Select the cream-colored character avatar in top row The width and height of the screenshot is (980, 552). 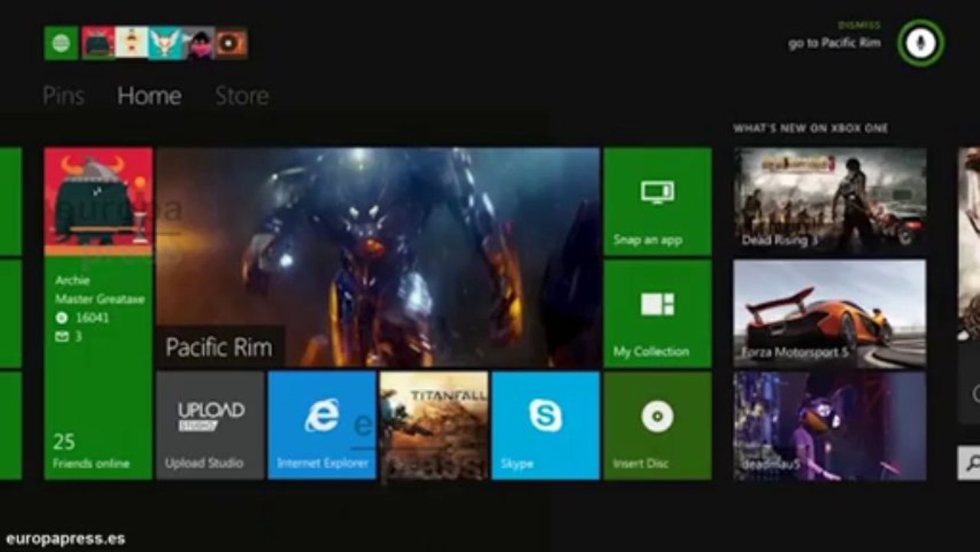tap(132, 43)
